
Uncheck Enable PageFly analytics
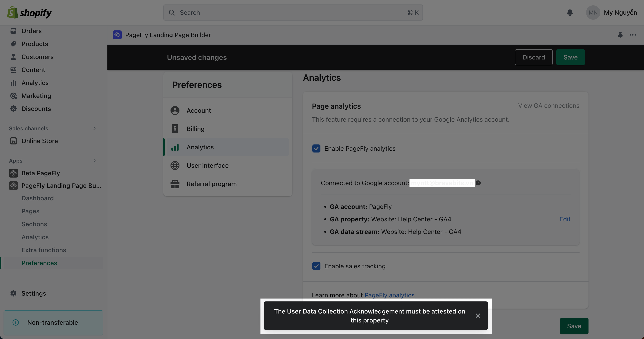[x=316, y=148]
